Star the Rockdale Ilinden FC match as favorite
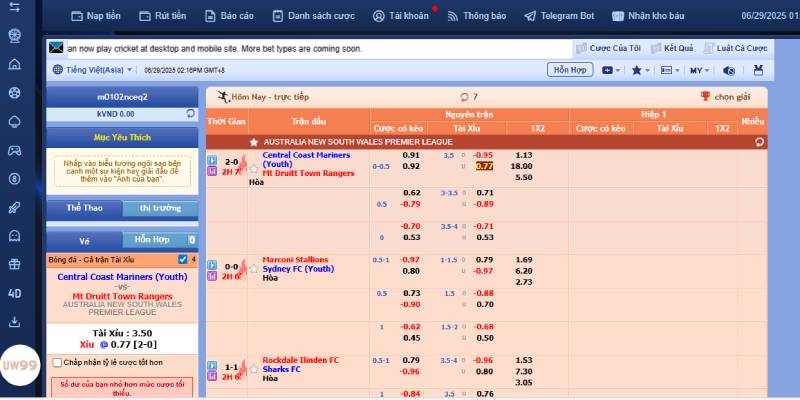This screenshot has height=400, width=800. [254, 369]
